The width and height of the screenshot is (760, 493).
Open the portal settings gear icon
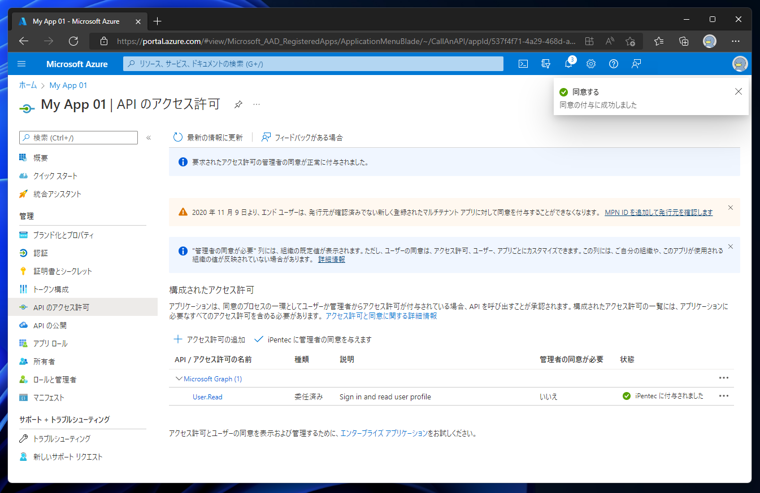(591, 64)
